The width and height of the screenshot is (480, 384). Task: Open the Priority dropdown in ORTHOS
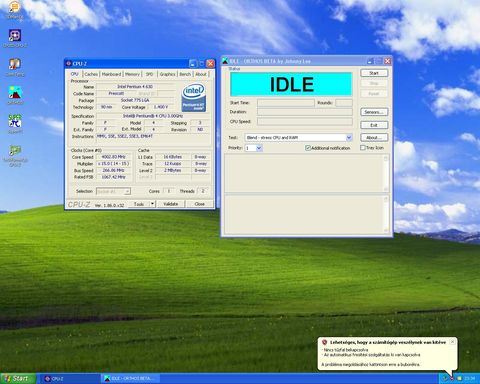(x=259, y=148)
